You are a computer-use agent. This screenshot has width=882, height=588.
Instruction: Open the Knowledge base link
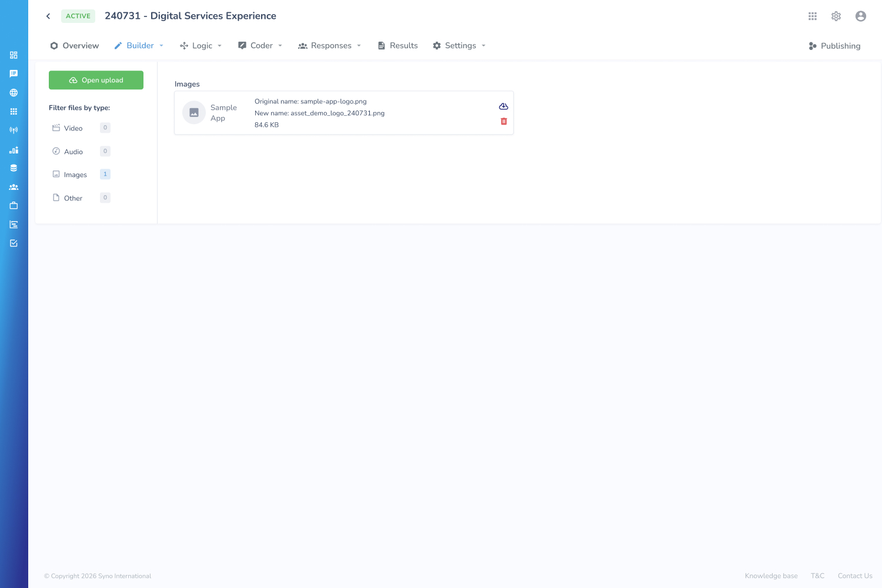[771, 576]
